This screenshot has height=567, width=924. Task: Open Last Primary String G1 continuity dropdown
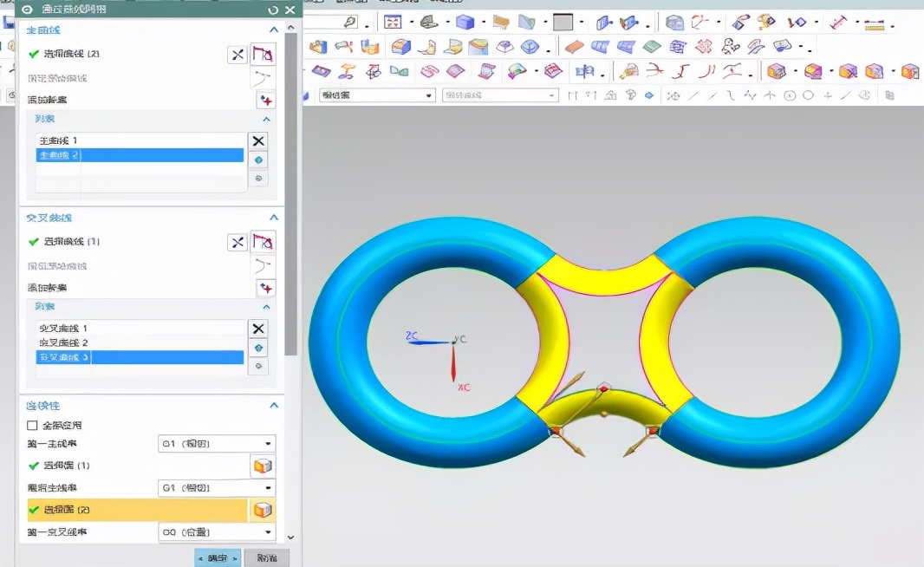(x=217, y=488)
